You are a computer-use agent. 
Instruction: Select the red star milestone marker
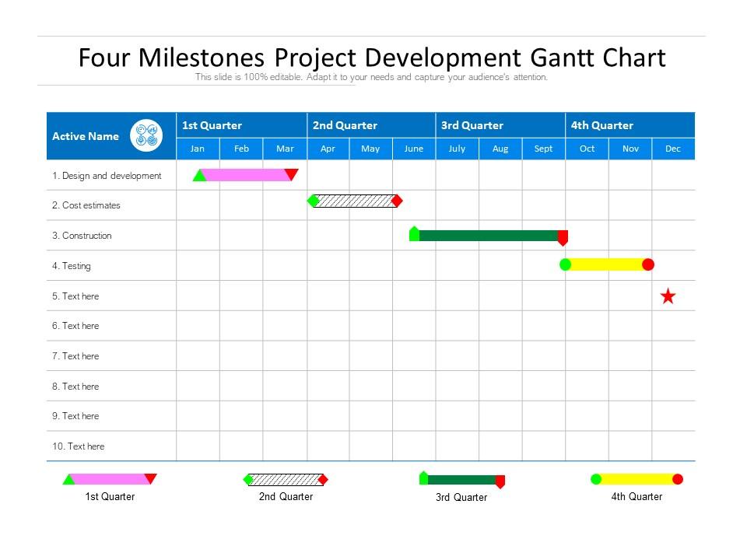tap(668, 296)
